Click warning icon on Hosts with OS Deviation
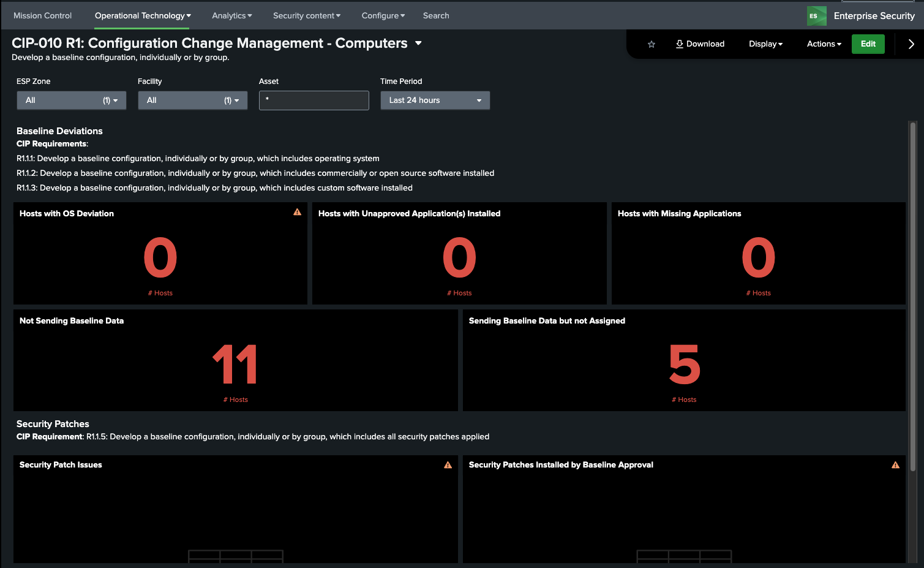Image resolution: width=924 pixels, height=568 pixels. tap(297, 213)
